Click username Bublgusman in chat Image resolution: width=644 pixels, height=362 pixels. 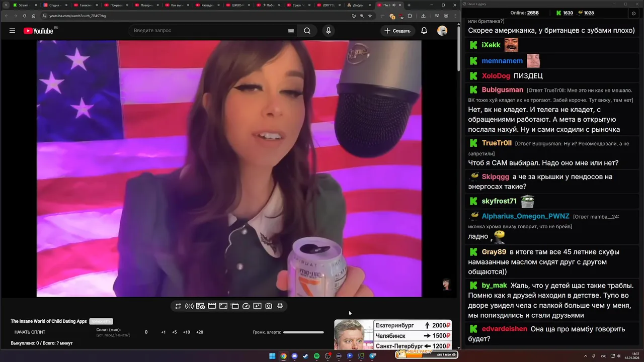tap(503, 89)
